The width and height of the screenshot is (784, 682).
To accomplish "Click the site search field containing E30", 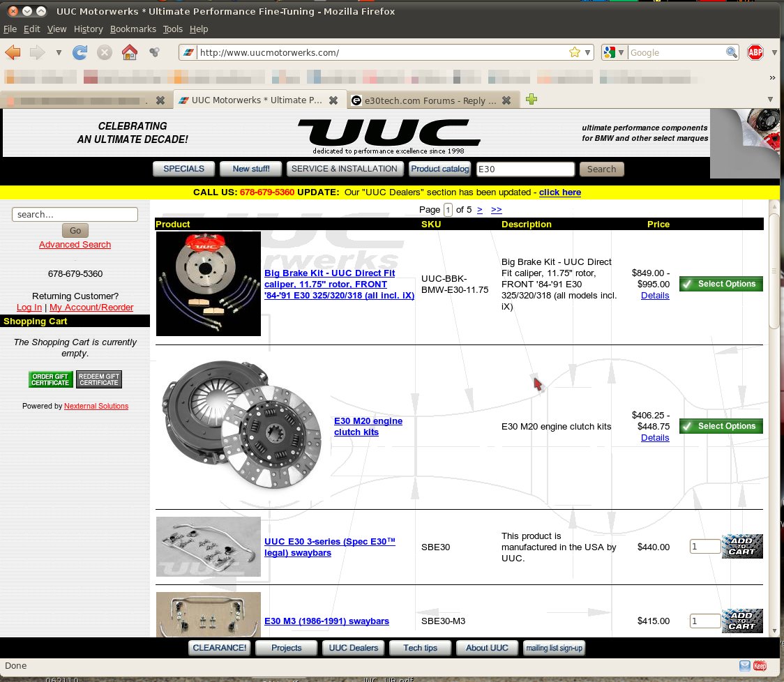I will pos(525,169).
